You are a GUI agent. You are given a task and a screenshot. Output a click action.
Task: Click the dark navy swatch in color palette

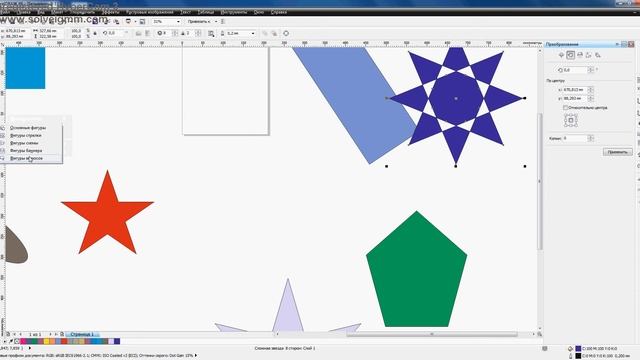[117, 341]
